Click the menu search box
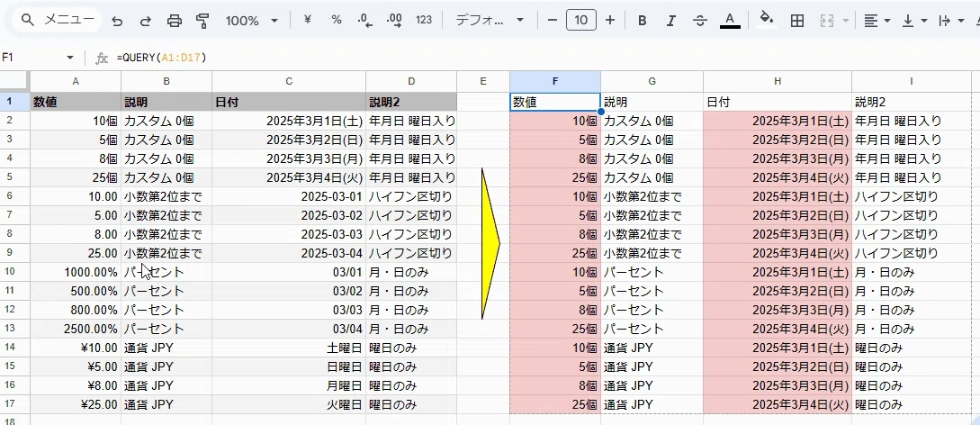980x425 pixels. [x=58, y=20]
